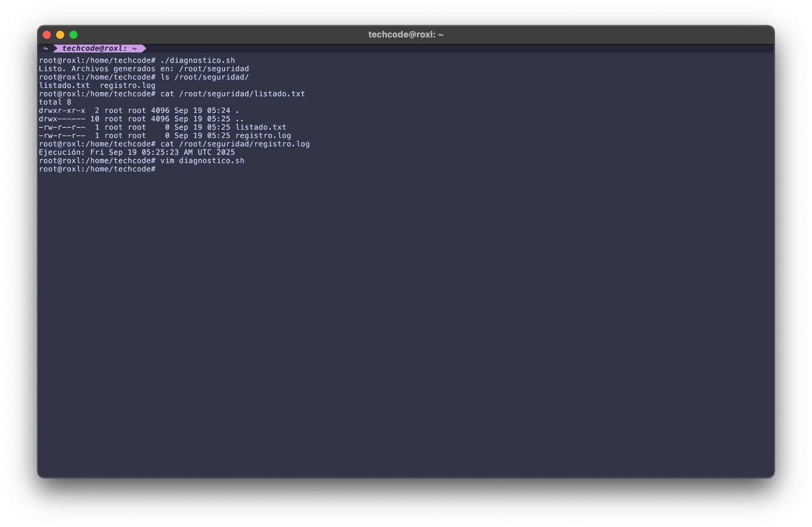
Task: Click the drwxr-xr-x permissions entry
Action: tap(62, 111)
